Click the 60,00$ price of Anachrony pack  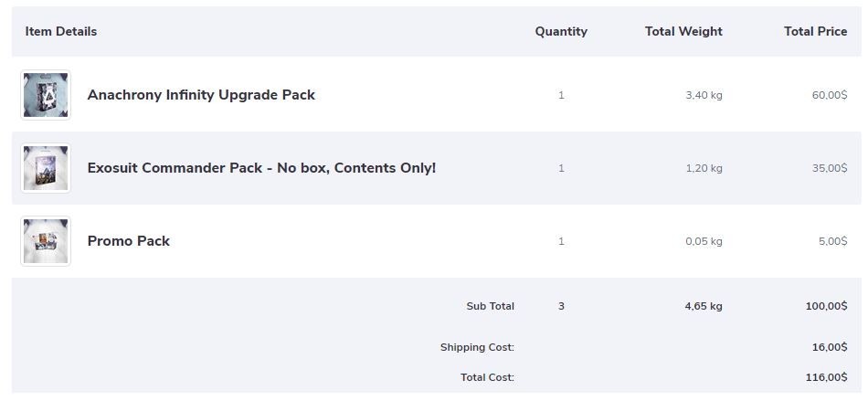pyautogui.click(x=829, y=95)
